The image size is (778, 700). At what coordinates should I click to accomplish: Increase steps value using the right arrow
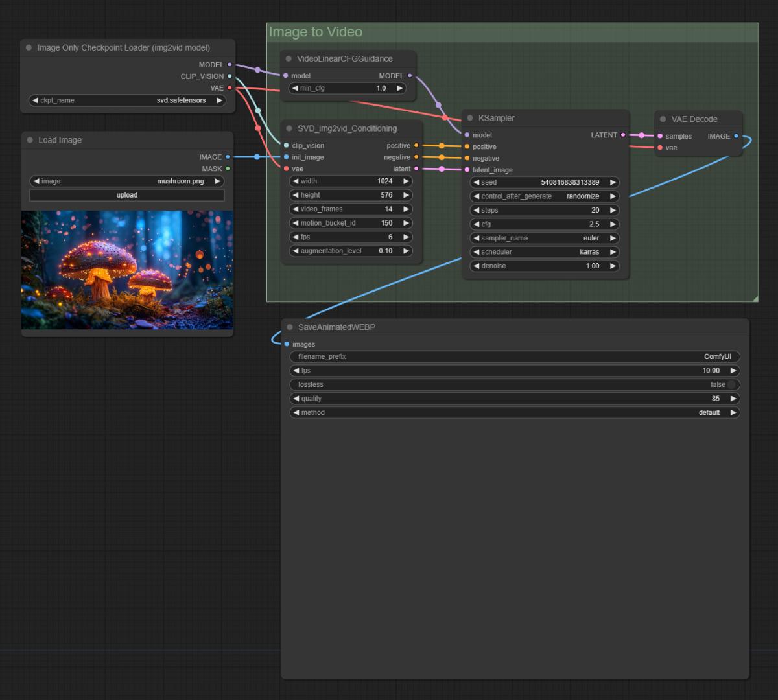(x=613, y=210)
